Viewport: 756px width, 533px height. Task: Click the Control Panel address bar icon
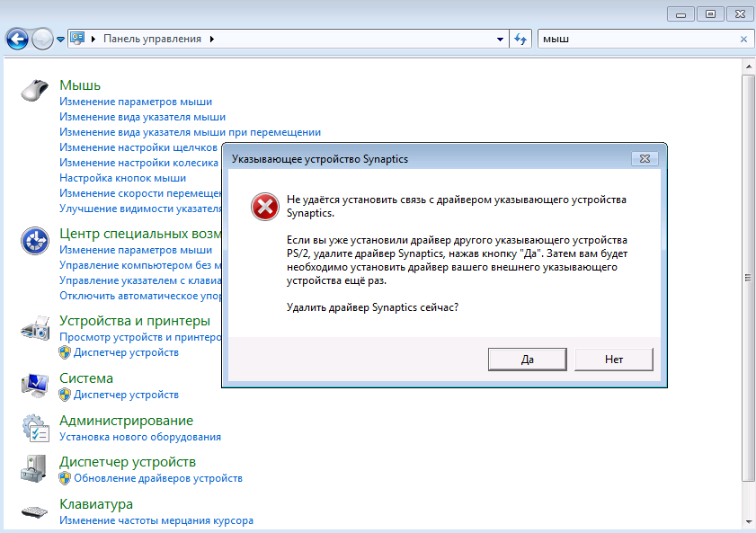[77, 39]
